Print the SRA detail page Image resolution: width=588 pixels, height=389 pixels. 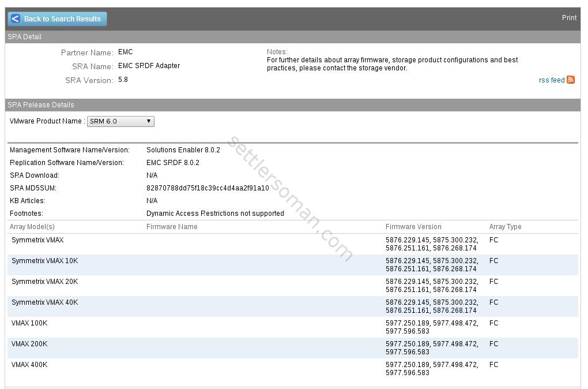pos(569,18)
